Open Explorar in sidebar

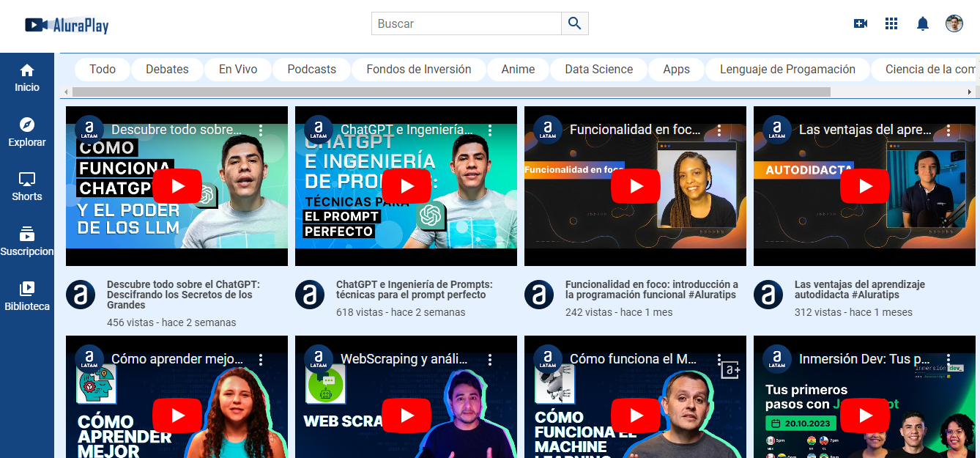tap(27, 132)
